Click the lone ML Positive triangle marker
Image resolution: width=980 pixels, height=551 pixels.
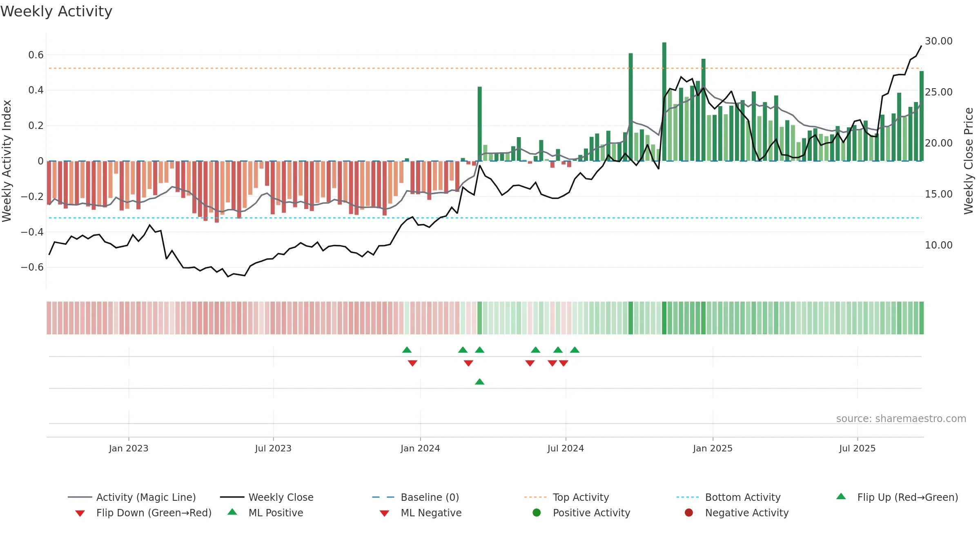[480, 382]
